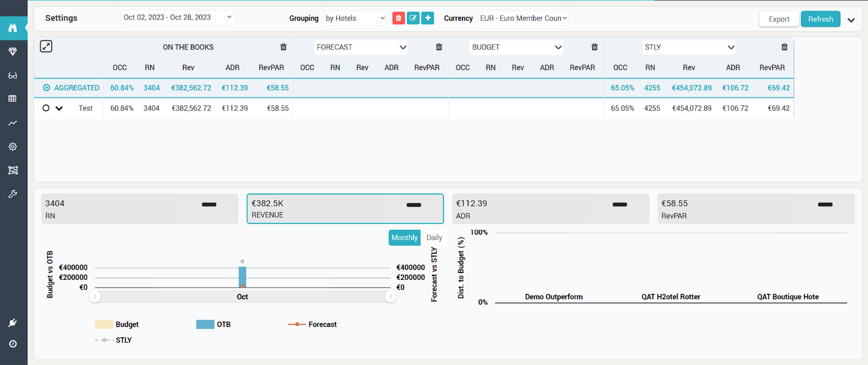Click the QAT Boutique Hote chart label
Image resolution: width=868 pixels, height=365 pixels.
[x=788, y=297]
